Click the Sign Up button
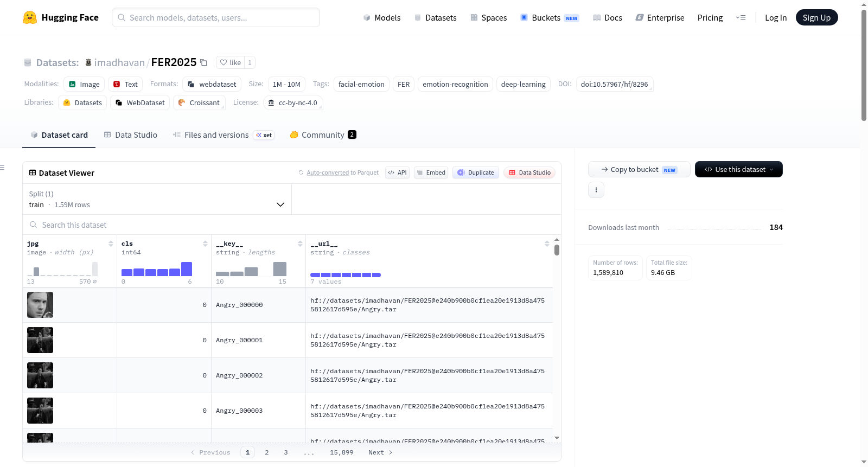 click(x=816, y=17)
